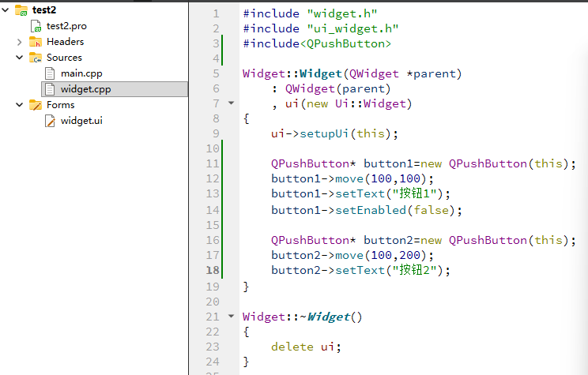
Task: Click setupUi on line 9
Action: tap(324, 133)
